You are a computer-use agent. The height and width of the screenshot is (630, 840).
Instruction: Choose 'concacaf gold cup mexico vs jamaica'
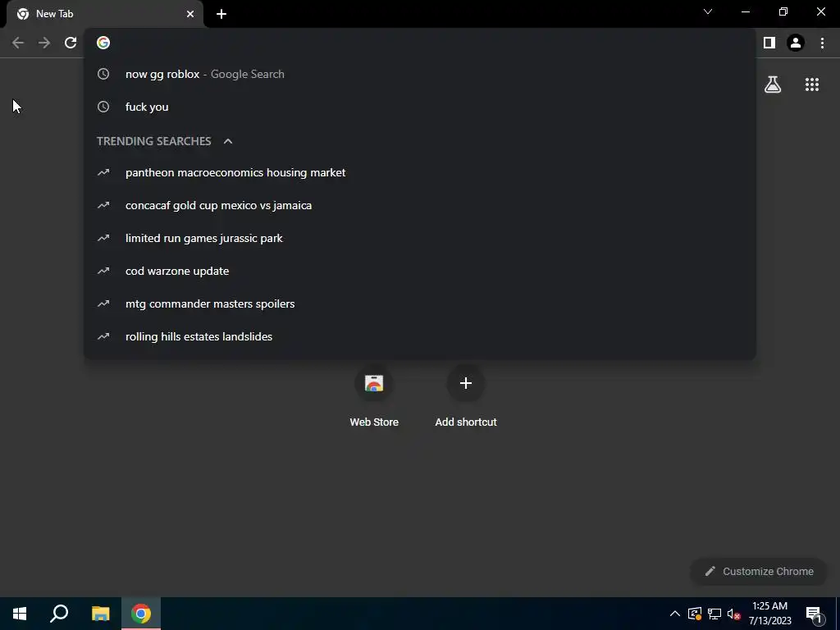click(420, 205)
